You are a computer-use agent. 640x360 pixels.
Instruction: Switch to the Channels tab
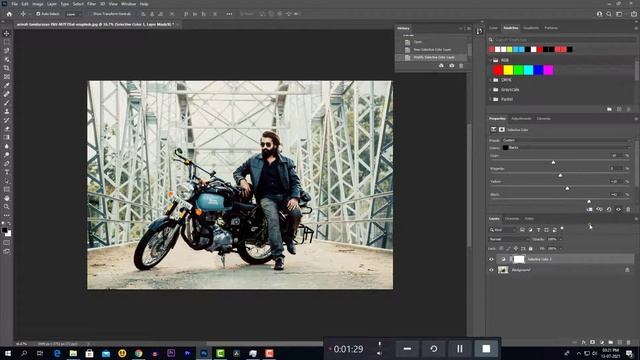pos(512,219)
